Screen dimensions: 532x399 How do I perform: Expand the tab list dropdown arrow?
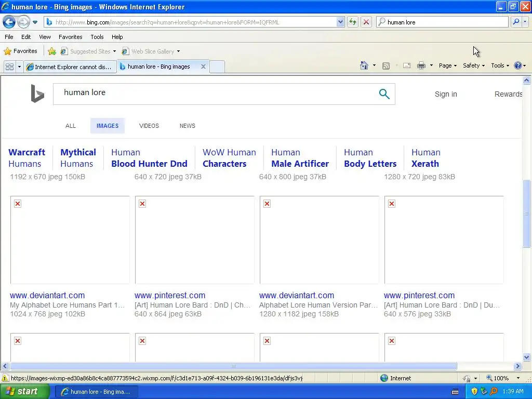(x=19, y=67)
